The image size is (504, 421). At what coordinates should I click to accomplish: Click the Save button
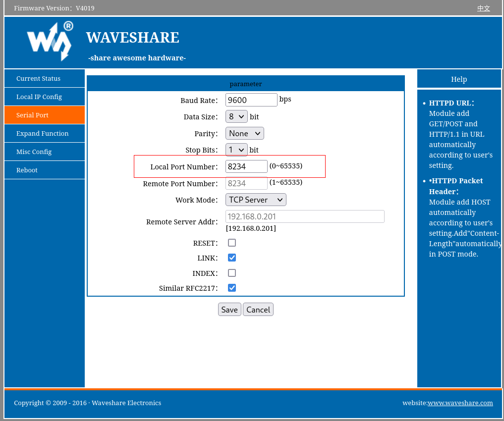pyautogui.click(x=229, y=310)
